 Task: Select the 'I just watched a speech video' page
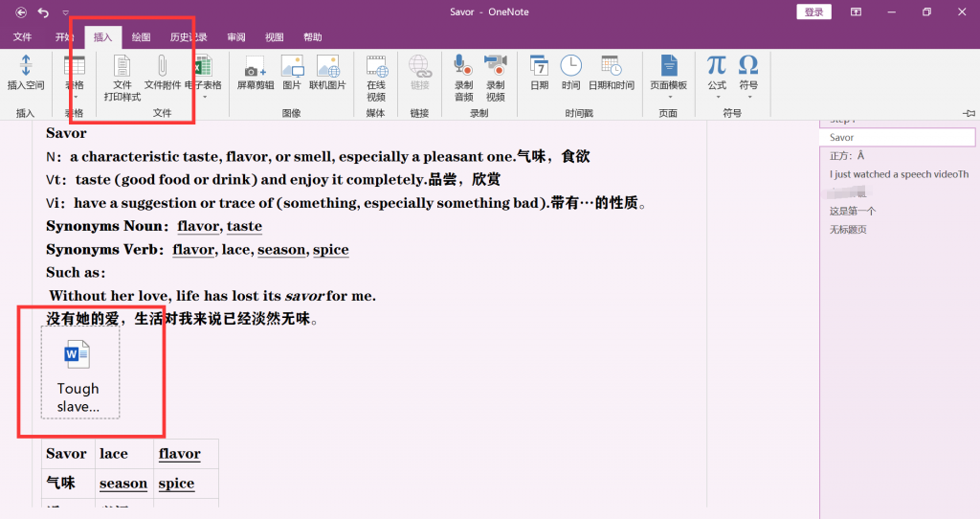click(898, 174)
